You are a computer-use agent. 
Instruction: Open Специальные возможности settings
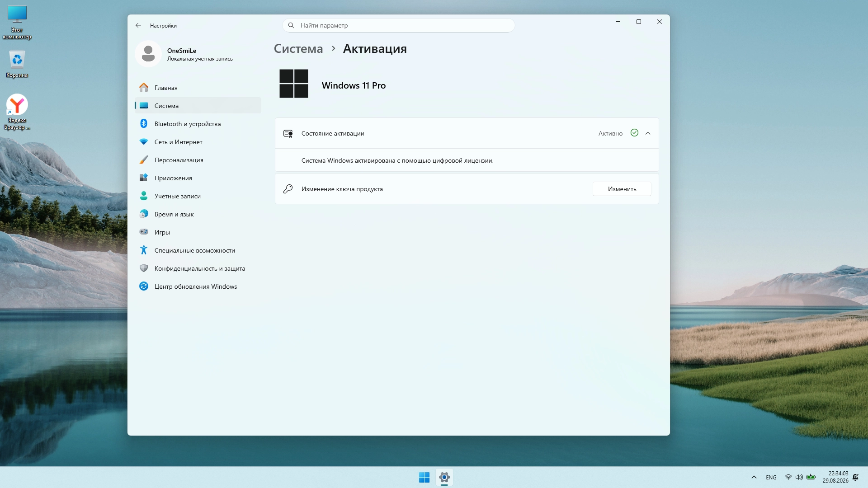click(198, 250)
